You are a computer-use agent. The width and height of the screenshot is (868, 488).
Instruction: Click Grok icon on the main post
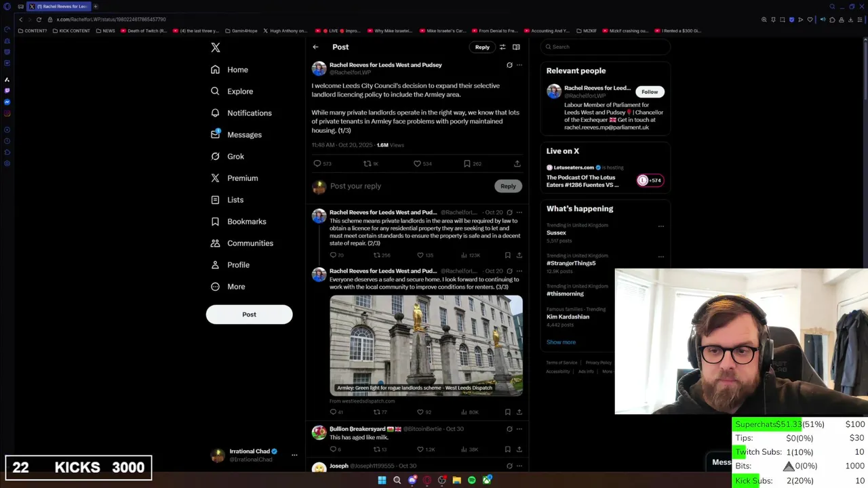point(509,65)
